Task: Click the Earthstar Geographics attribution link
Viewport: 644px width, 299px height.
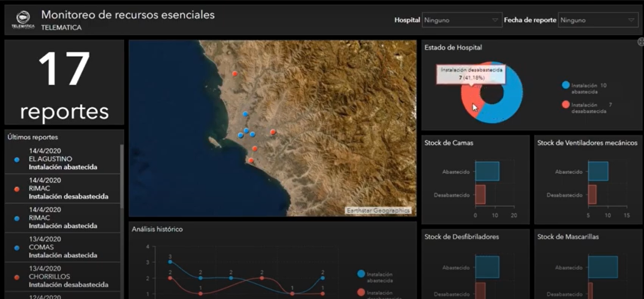Action: 378,211
